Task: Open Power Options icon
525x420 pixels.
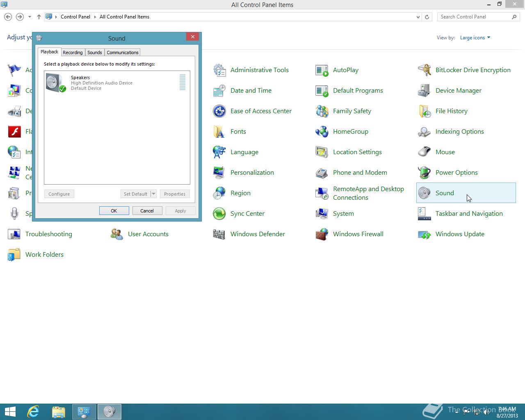Action: 425,173
